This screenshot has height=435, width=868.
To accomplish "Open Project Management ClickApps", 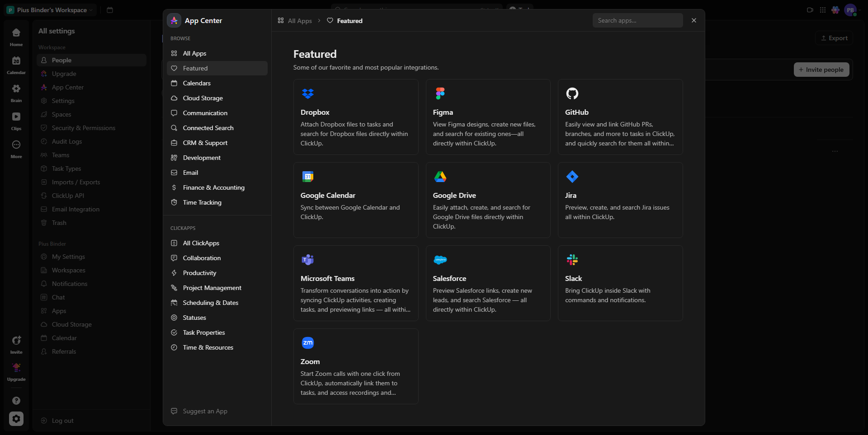I will point(217,288).
